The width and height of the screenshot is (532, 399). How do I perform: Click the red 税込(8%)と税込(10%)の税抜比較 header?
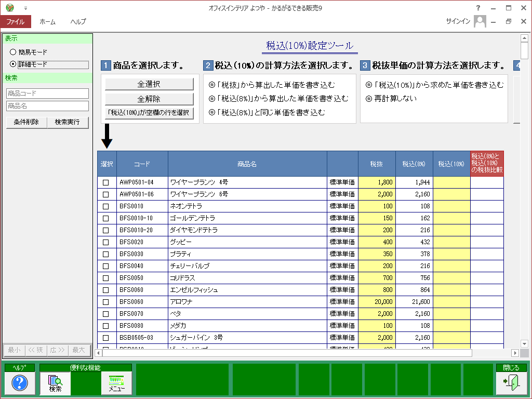tap(487, 163)
